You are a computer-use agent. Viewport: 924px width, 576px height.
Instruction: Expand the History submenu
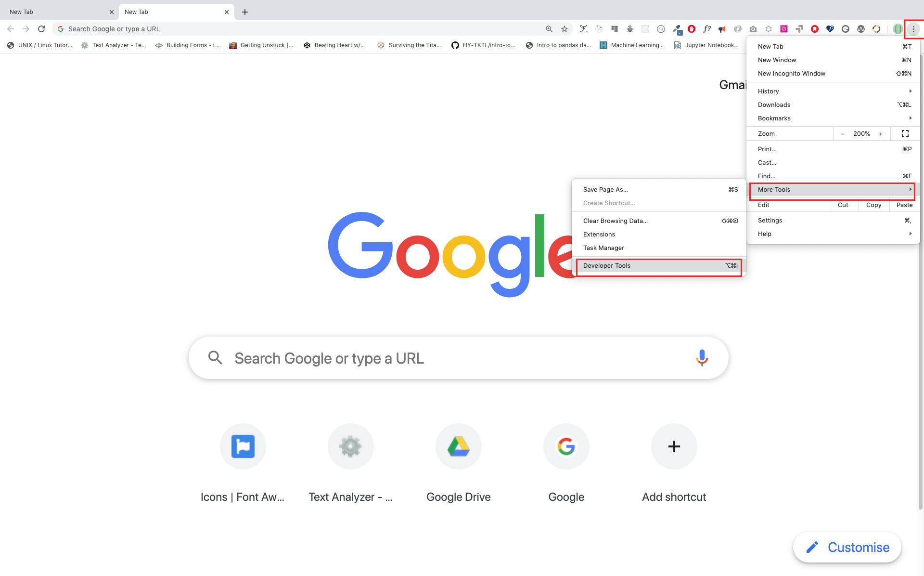[x=834, y=91]
